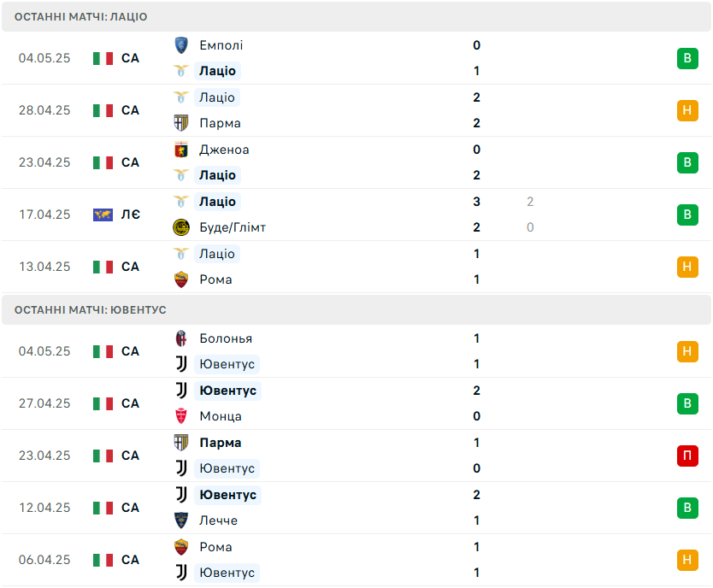Open the Буде/Глімт team link
Screen dimensions: 713x588
pyautogui.click(x=233, y=227)
